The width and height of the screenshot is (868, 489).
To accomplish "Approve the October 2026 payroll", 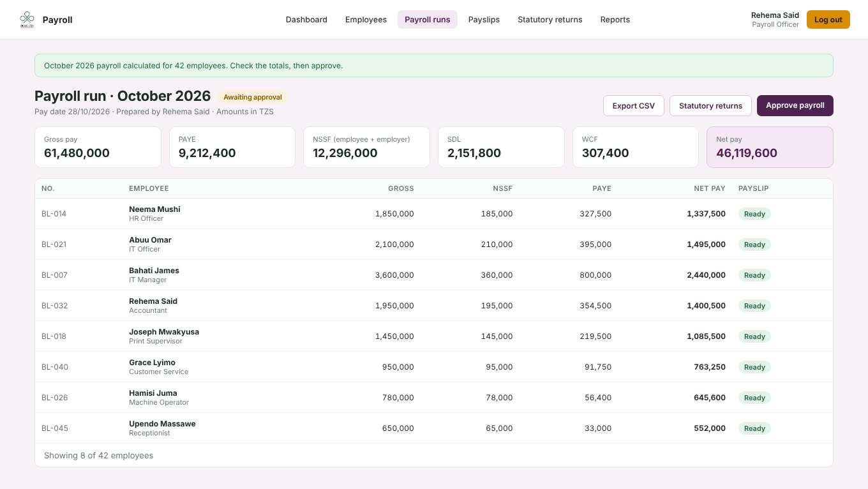I will [x=795, y=106].
